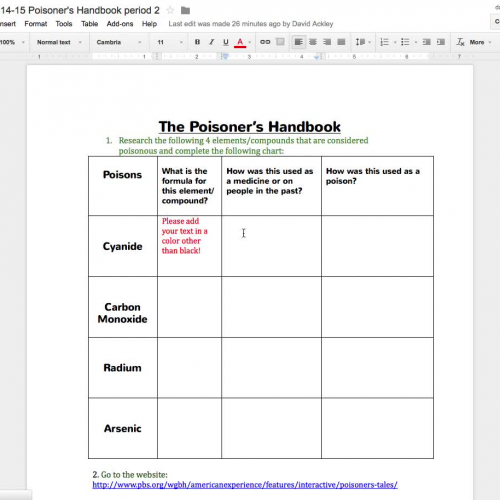The width and height of the screenshot is (500, 500).
Task: Click the Carbon Monoxide row label
Action: (122, 313)
